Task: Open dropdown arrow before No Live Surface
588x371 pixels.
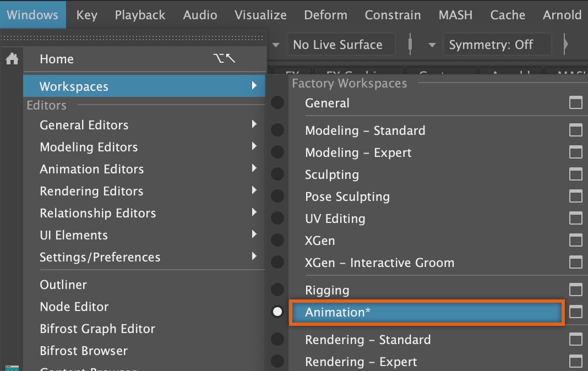Action: coord(276,45)
